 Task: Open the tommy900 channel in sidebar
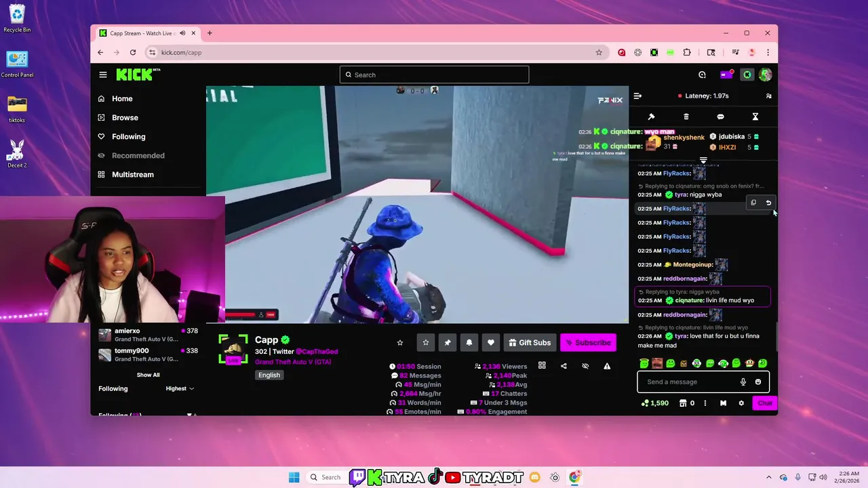[149, 354]
